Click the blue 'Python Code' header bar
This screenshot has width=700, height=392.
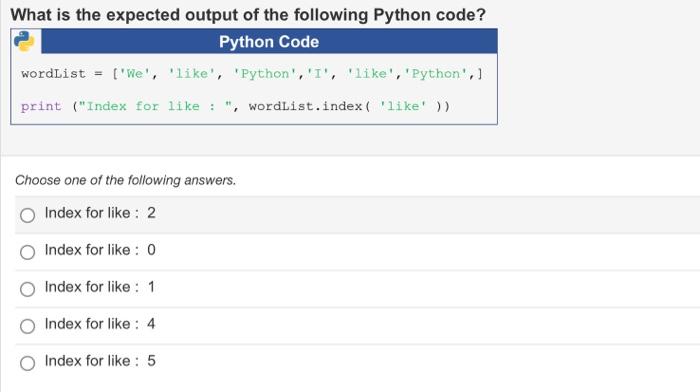pyautogui.click(x=269, y=42)
